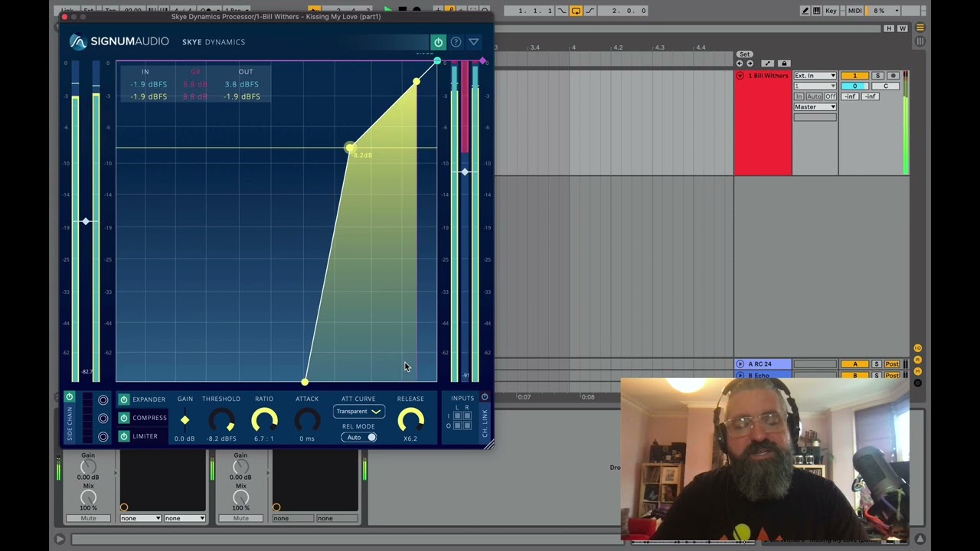Click the Compress sidechain listen circle

click(103, 419)
